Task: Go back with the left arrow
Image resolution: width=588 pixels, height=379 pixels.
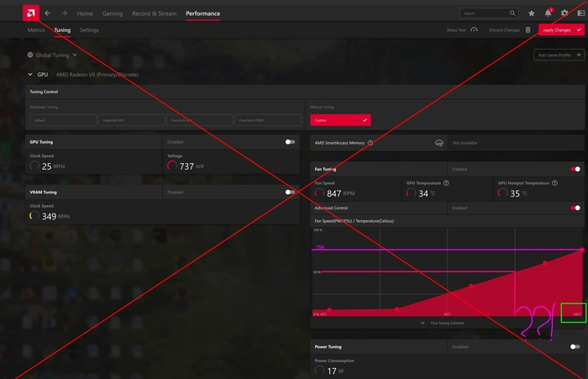Action: pos(48,13)
